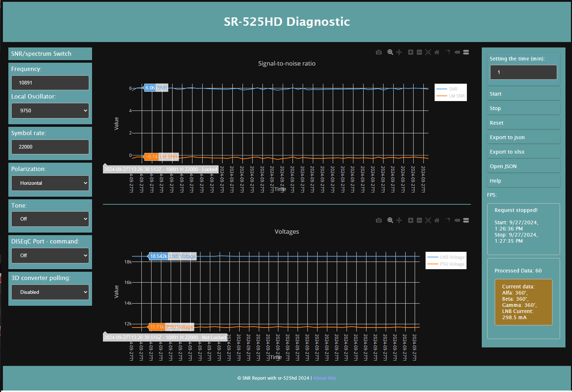Follow the About this link in footer
The width and height of the screenshot is (572, 392).
click(x=325, y=378)
